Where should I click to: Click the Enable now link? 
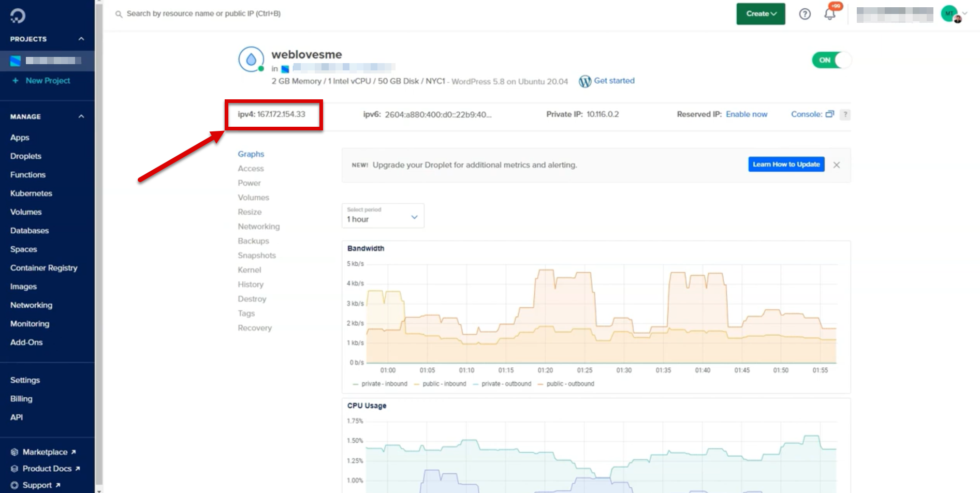coord(746,114)
